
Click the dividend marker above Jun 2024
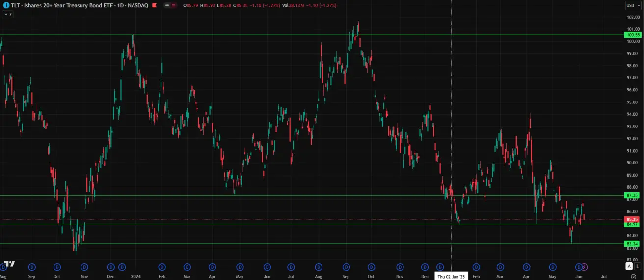pyautogui.click(x=267, y=267)
